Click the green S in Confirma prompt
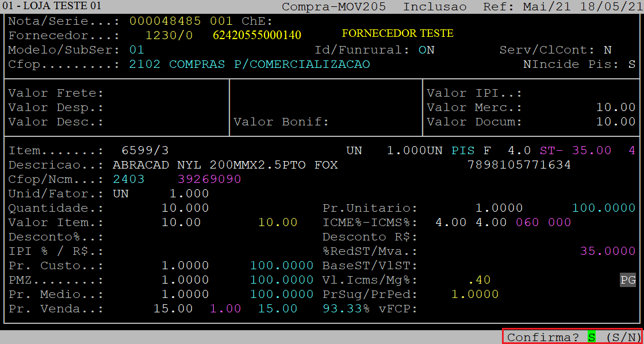The image size is (644, 344). click(x=592, y=337)
